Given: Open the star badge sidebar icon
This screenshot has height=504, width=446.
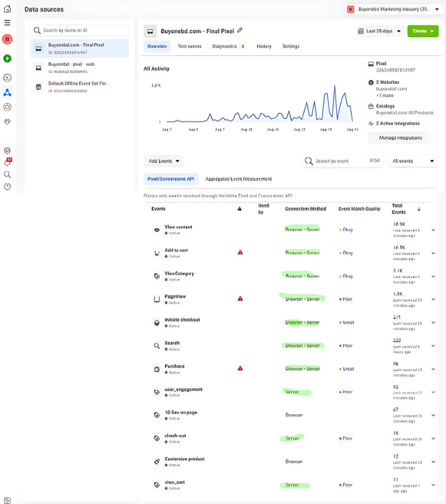Looking at the screenshot, I should tap(7, 107).
